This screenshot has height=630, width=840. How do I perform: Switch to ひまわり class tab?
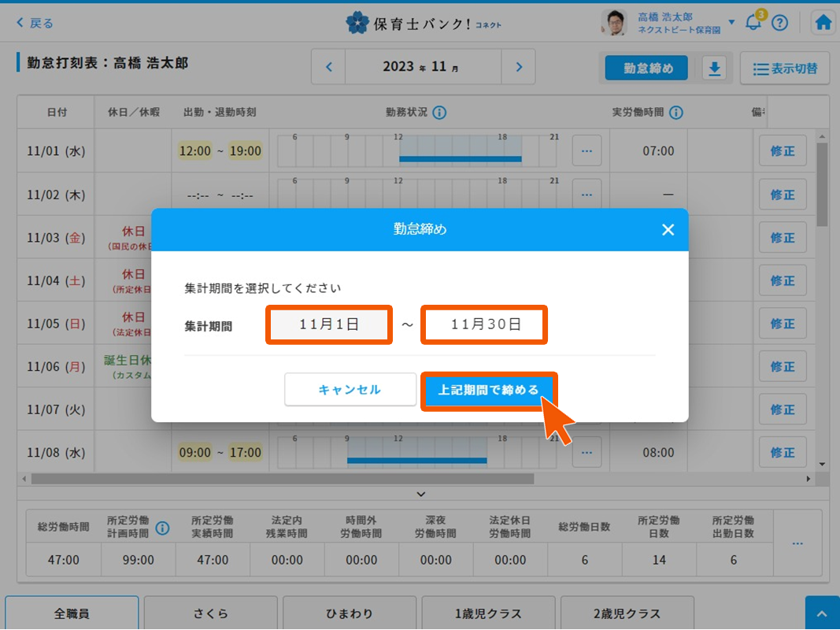coord(349,613)
